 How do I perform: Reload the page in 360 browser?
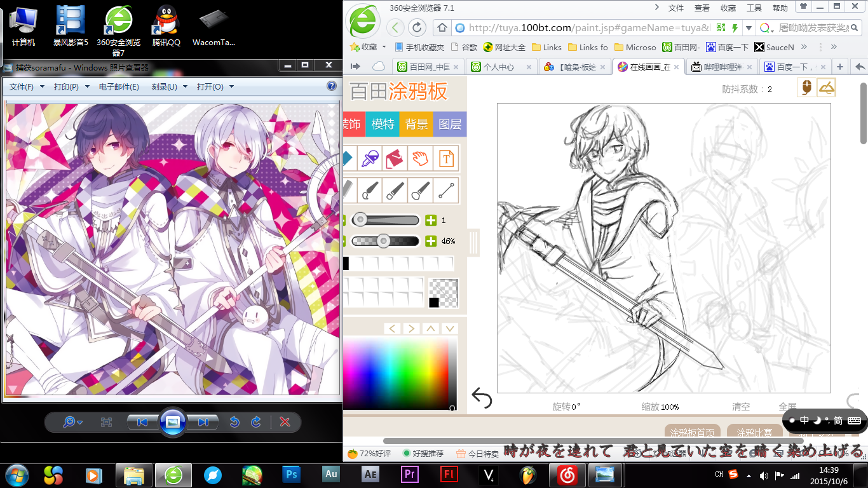[x=417, y=27]
